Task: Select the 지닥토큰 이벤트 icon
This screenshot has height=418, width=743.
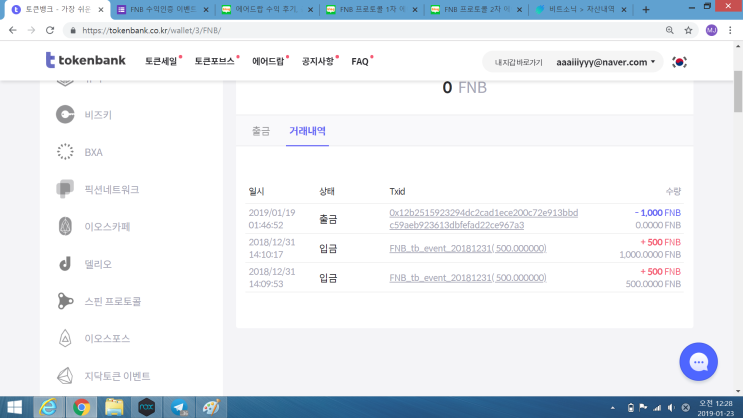Action: 65,376
